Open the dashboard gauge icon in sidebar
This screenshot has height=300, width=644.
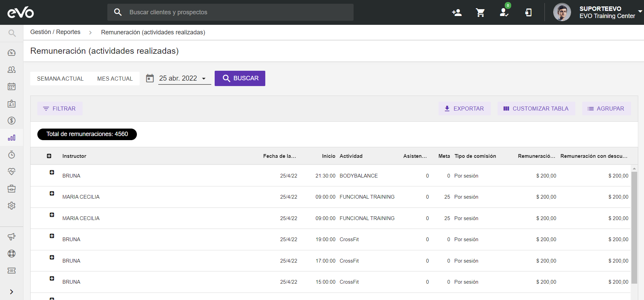tap(12, 53)
